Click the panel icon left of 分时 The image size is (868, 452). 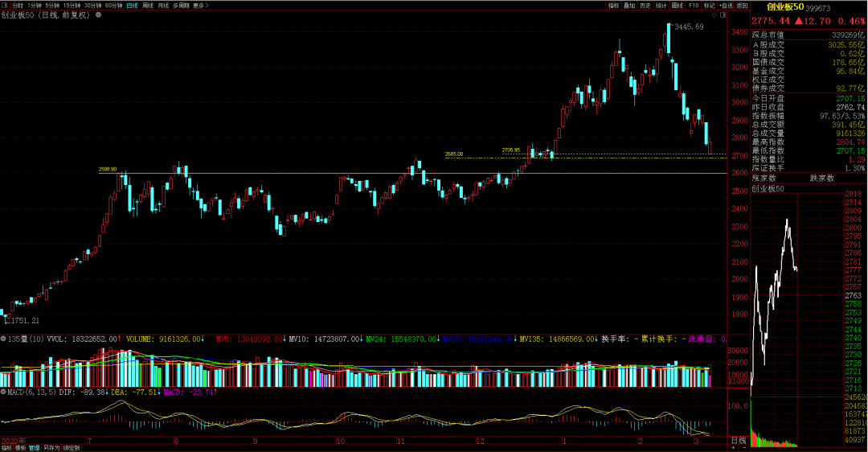tap(5, 6)
